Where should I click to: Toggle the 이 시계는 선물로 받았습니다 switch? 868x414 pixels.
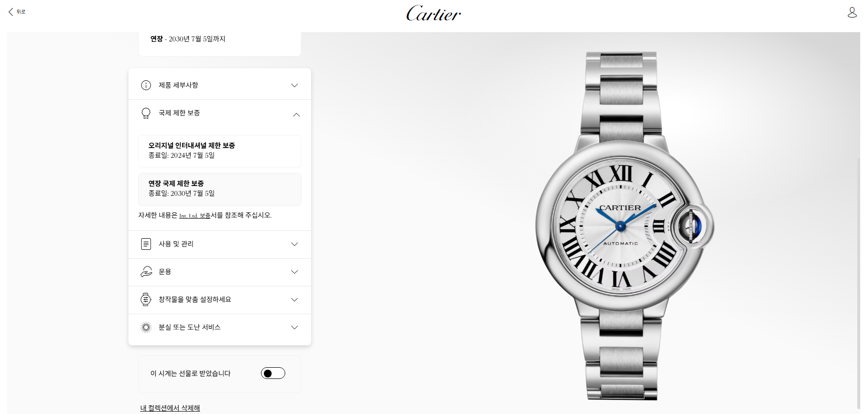click(x=273, y=374)
